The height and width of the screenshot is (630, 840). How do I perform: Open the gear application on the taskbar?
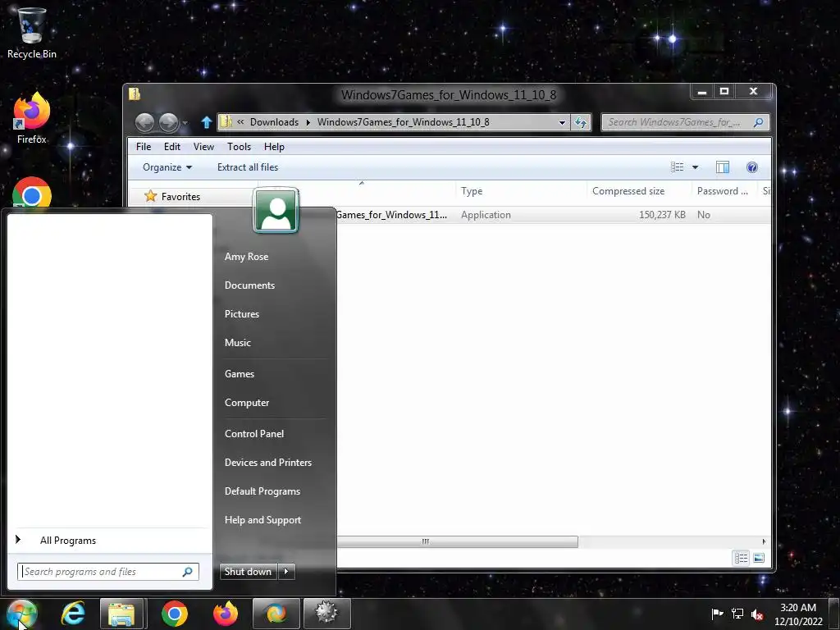point(327,614)
